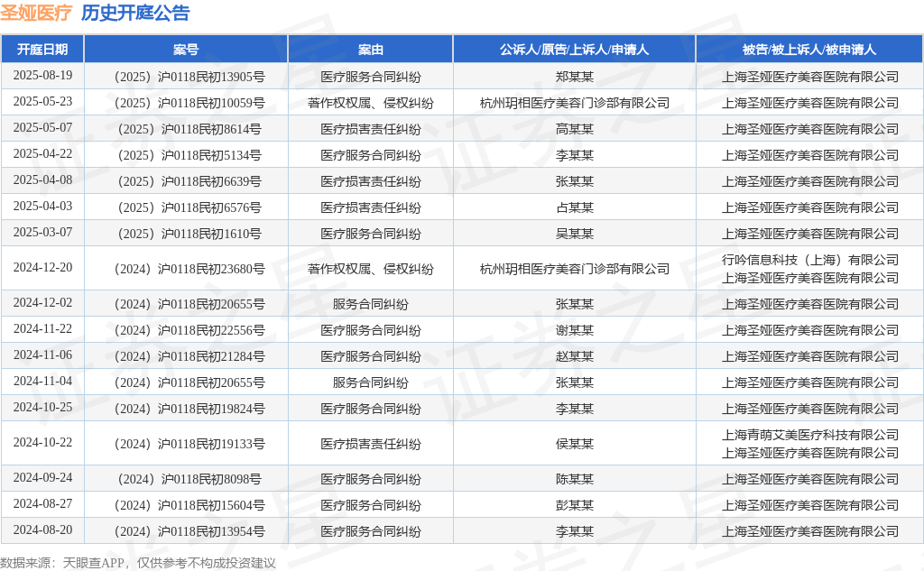
Task: Click 服务合同纠纷 in 2024-11-04 row
Action: click(370, 383)
